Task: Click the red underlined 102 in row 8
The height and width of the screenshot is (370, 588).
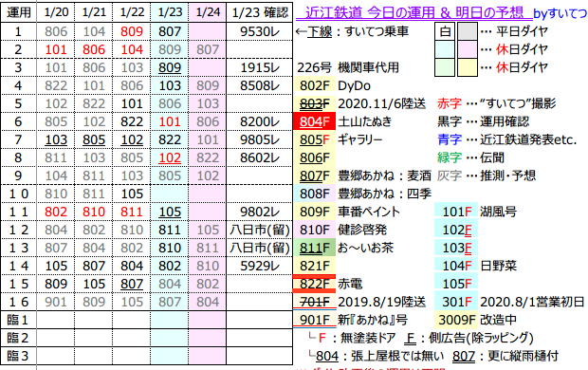Action: (x=170, y=157)
